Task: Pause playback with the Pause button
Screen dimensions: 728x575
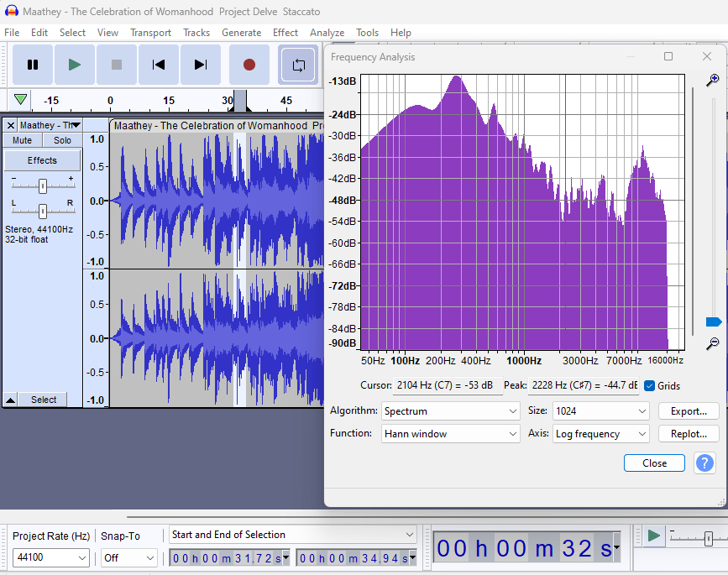Action: 33,65
